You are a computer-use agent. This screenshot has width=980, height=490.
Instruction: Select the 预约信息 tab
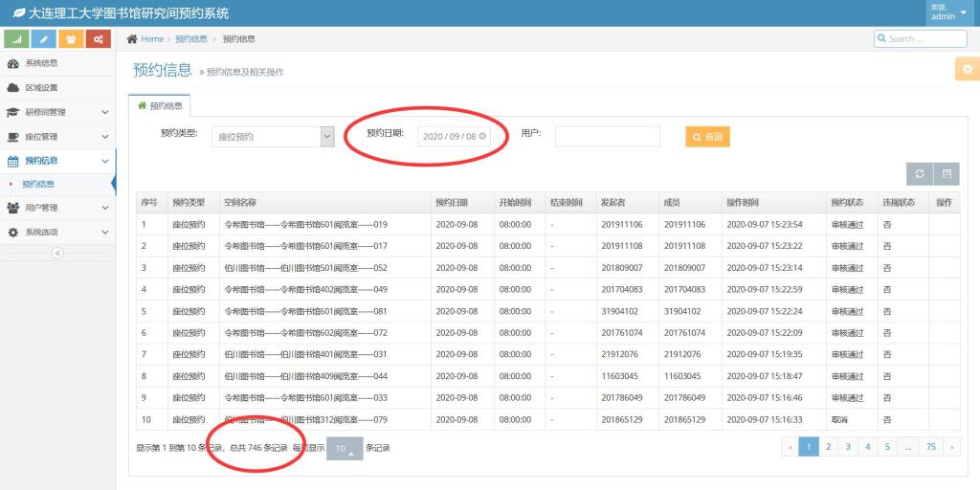click(160, 106)
